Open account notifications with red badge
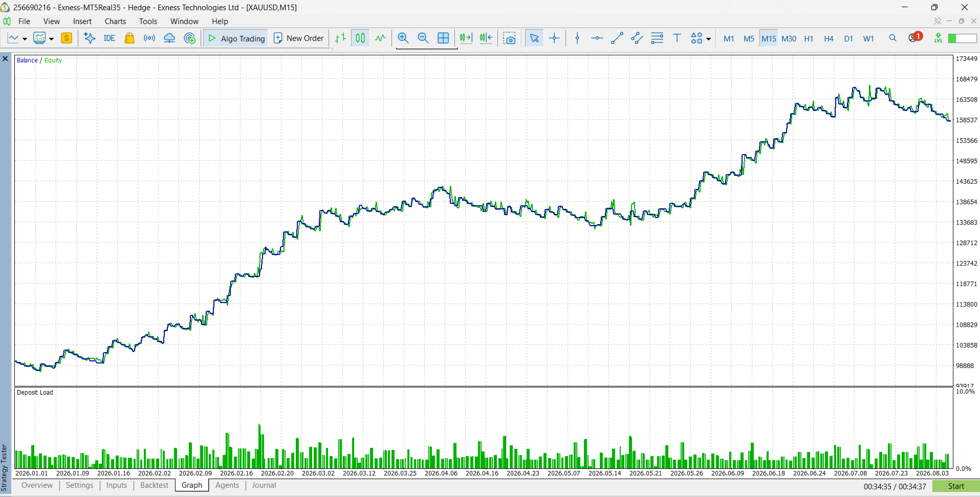The height and width of the screenshot is (497, 980). point(915,37)
